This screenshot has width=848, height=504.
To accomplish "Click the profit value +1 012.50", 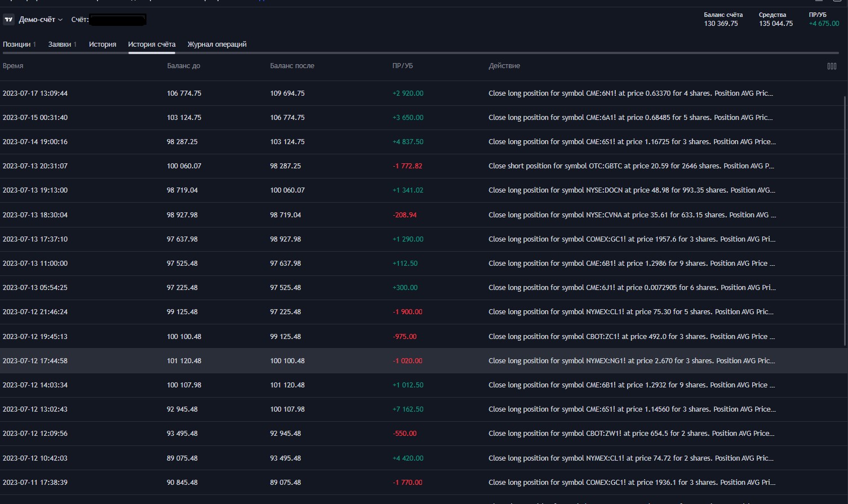I will point(407,385).
